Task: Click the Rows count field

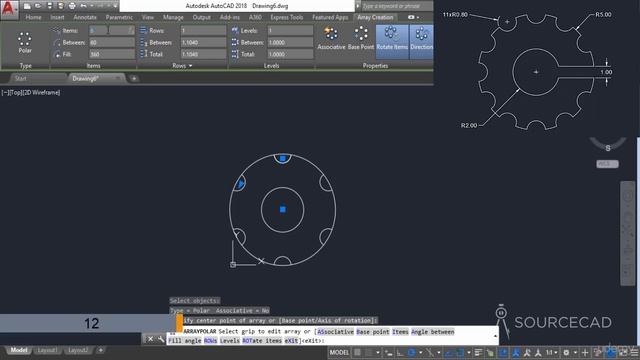Action: point(203,31)
